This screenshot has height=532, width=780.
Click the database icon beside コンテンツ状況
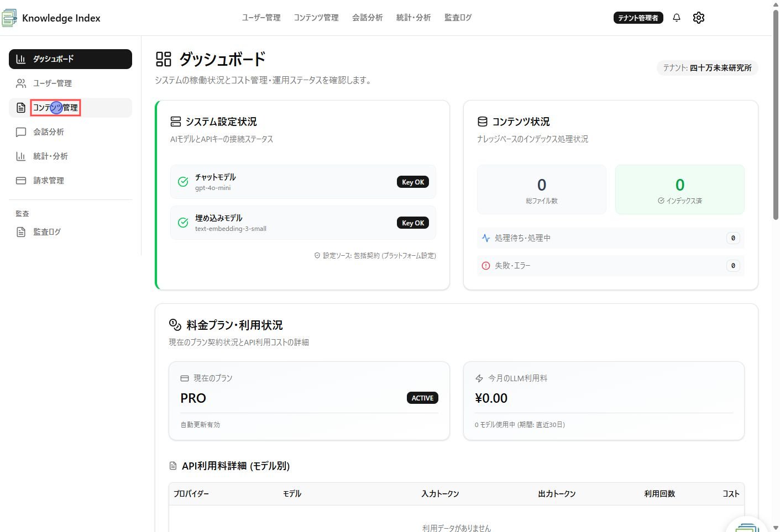point(483,122)
